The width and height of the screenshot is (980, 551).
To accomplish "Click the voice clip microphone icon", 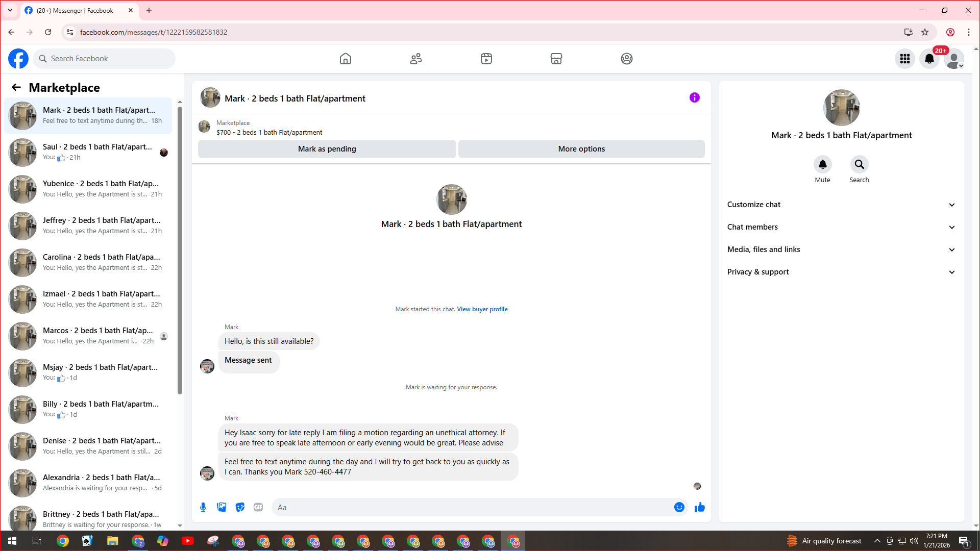I will 203,507.
